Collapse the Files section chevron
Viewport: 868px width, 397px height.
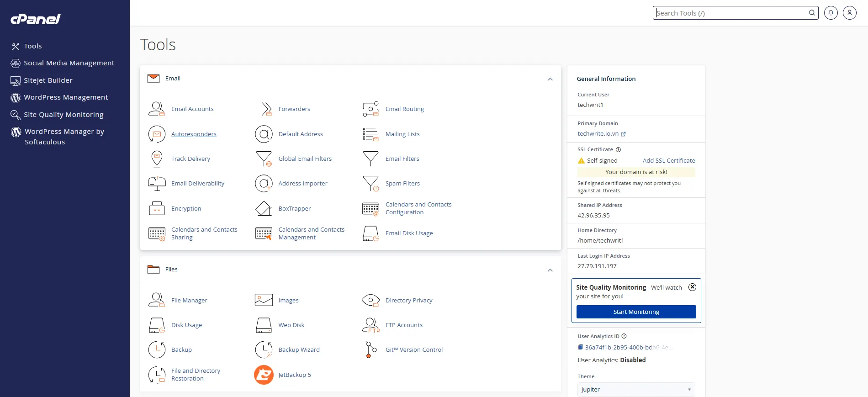[550, 270]
